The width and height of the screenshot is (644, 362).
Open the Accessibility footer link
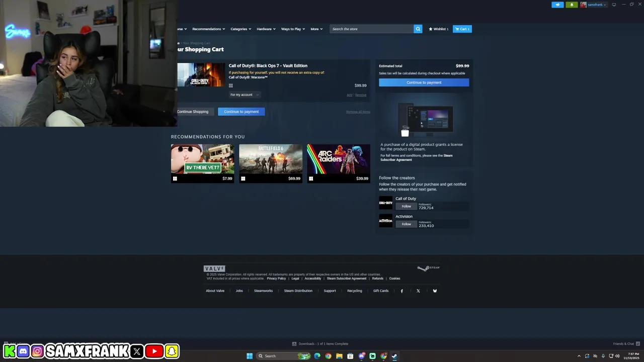[x=312, y=278]
